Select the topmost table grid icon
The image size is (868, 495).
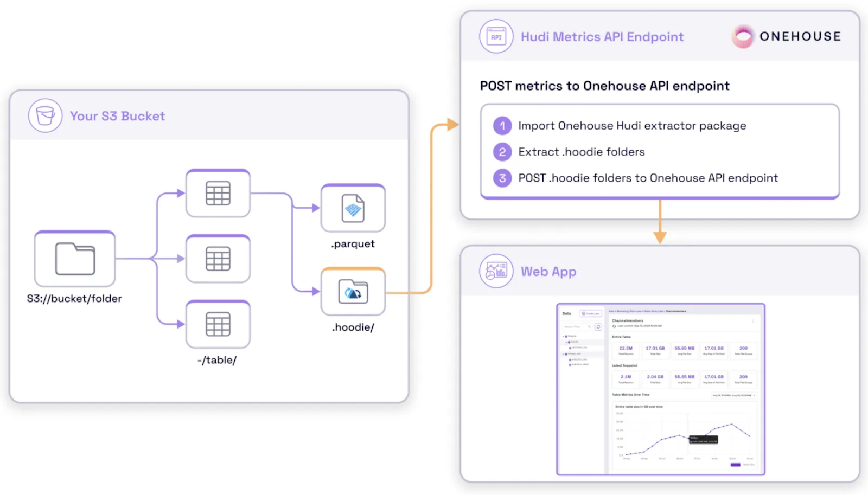[x=218, y=194]
